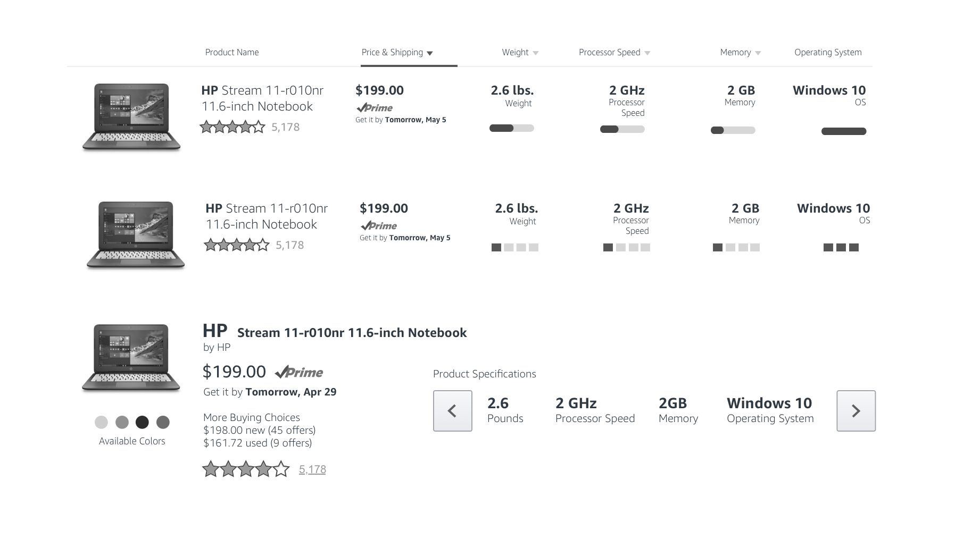Click the Prime badge beside the $199.00 large price
This screenshot has width=980, height=539.
point(299,372)
